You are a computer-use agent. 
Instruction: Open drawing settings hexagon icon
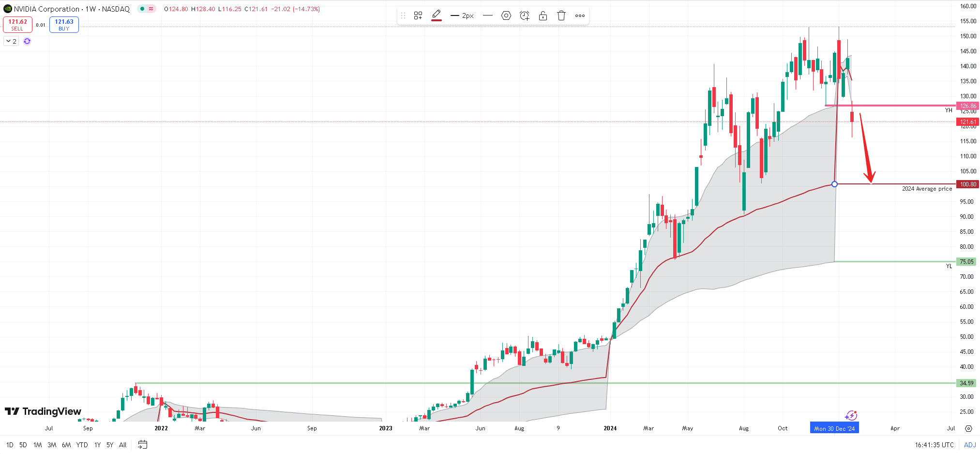(506, 15)
